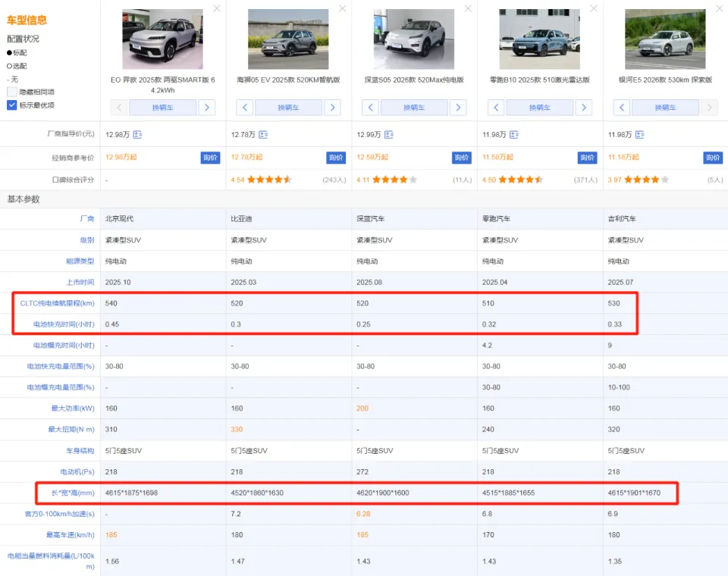Open the CLTC纯电续航里程 parameter link

[56, 303]
